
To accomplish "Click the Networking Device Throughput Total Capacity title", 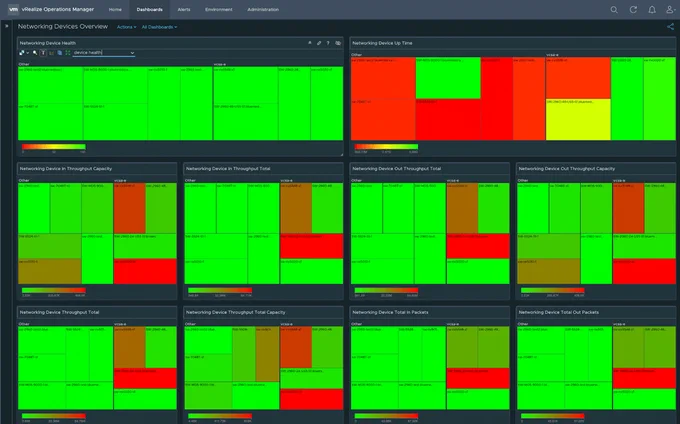I will (x=235, y=312).
